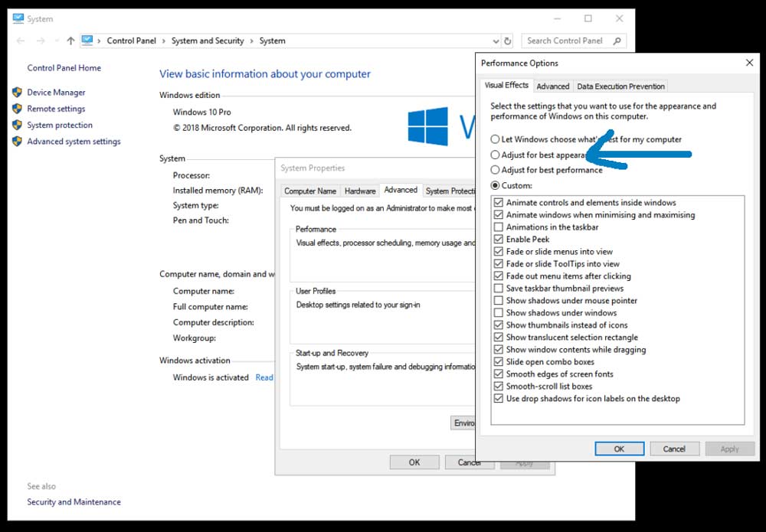Click the search magnifier icon
The image size is (766, 532).
coord(617,41)
